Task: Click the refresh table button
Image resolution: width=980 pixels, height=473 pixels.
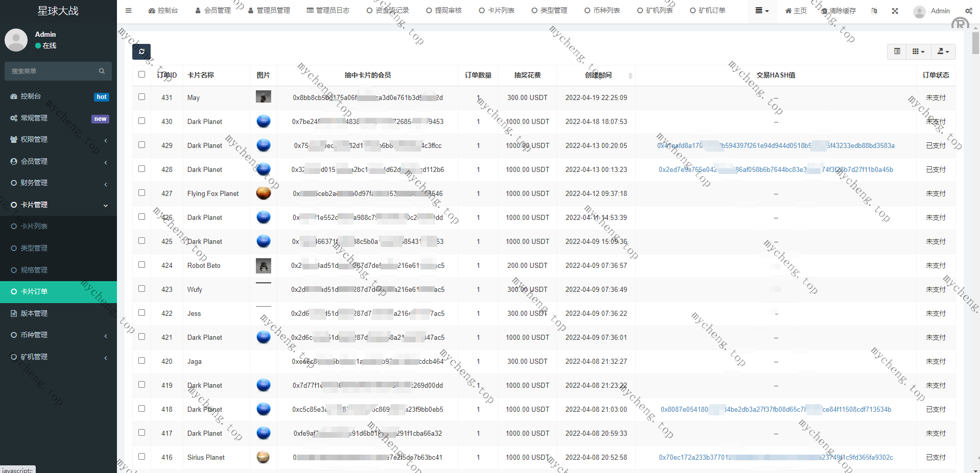Action: (141, 52)
